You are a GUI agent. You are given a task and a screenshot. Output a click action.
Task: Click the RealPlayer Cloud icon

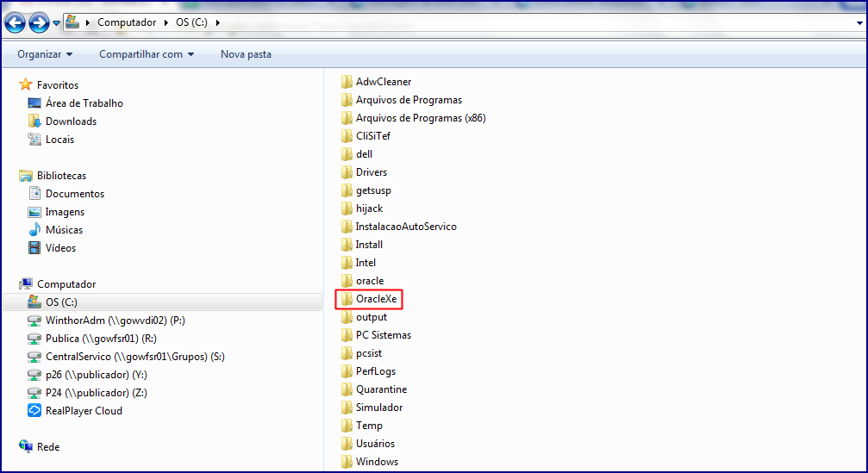(x=34, y=410)
